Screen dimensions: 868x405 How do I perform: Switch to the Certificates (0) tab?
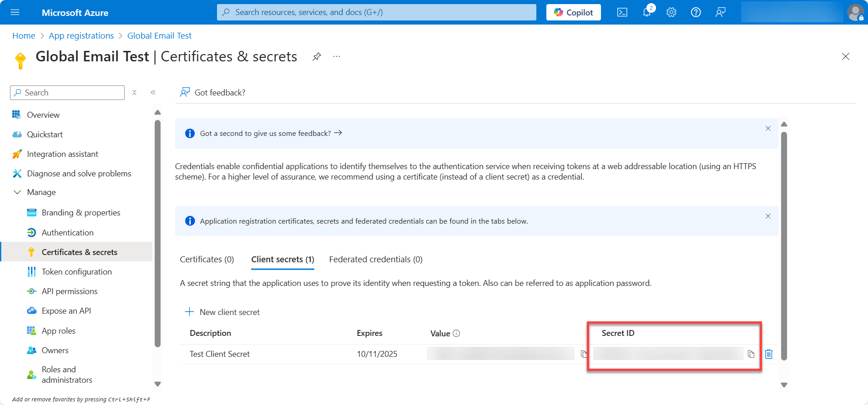(x=207, y=260)
